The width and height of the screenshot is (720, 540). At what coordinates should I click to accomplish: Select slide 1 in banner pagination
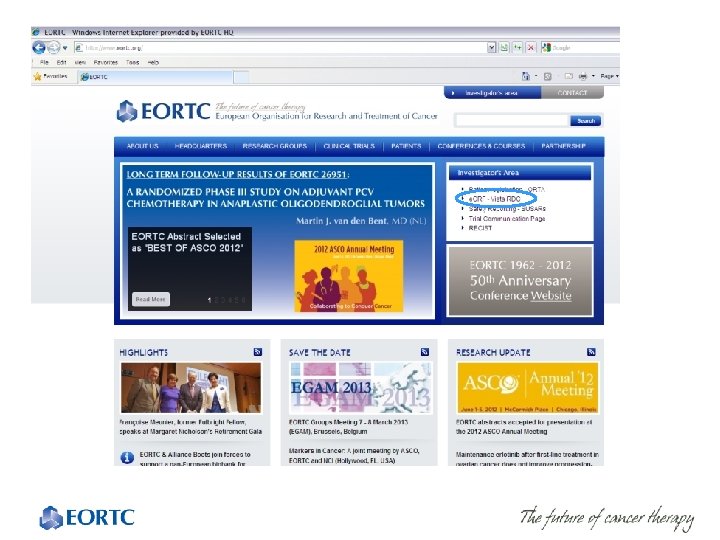(209, 300)
